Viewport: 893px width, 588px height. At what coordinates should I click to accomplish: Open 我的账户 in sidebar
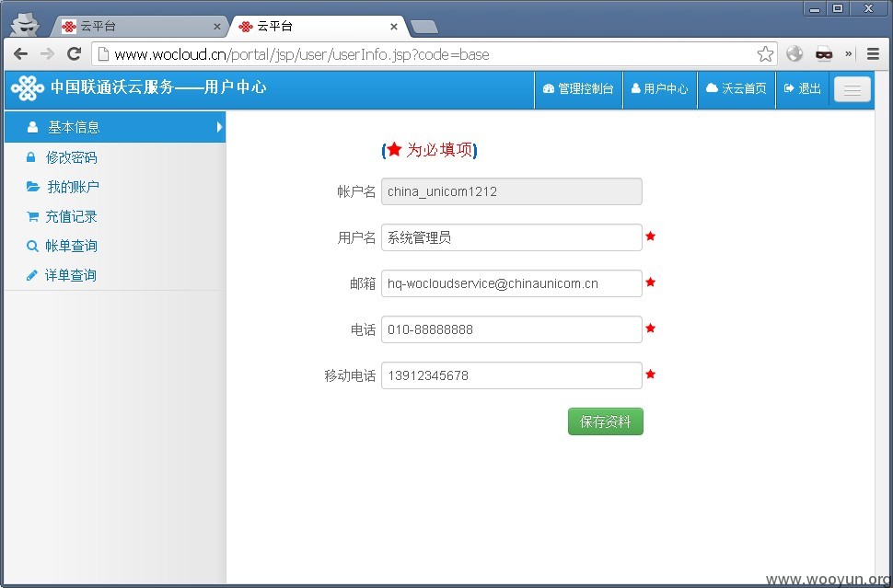pos(115,187)
